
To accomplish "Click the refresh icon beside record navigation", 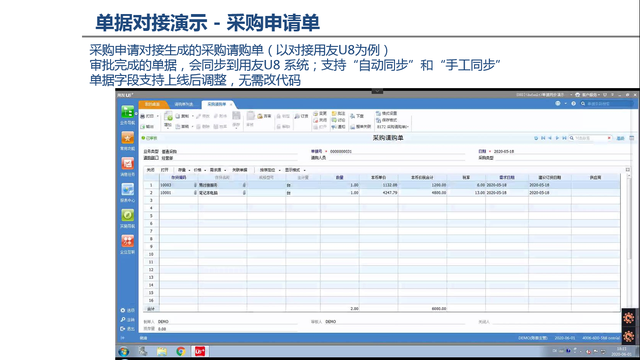I will (536, 138).
